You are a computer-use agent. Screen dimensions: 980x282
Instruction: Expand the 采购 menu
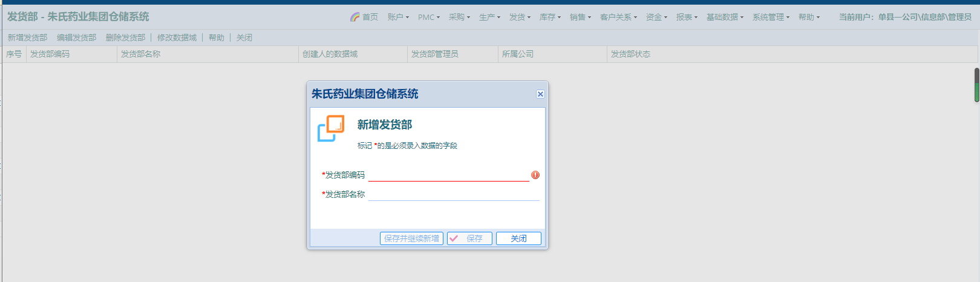click(x=459, y=17)
